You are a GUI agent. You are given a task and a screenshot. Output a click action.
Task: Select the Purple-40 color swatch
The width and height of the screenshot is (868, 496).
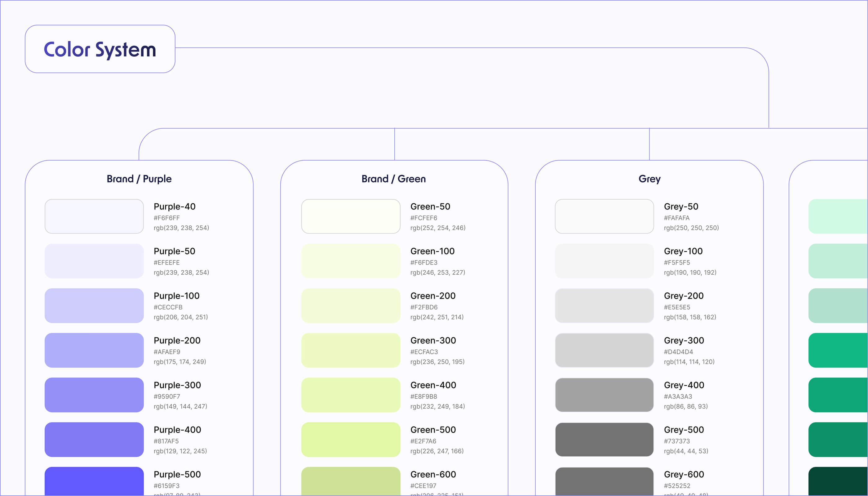[x=94, y=216]
